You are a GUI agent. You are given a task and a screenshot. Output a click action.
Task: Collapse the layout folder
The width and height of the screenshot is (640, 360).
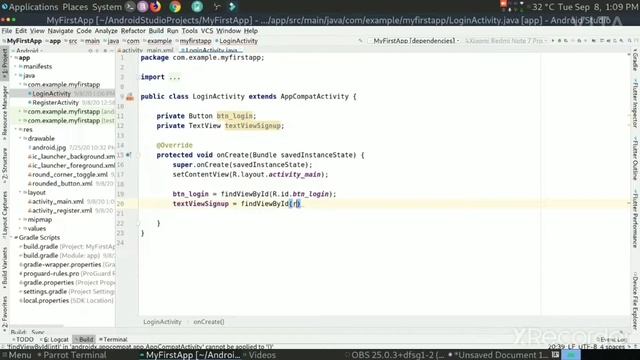tap(20, 192)
